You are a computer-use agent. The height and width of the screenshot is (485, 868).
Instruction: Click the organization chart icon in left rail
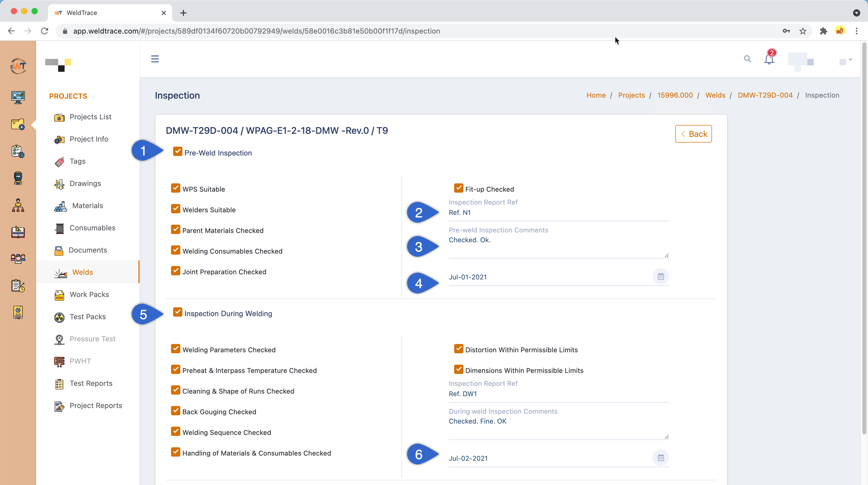(x=18, y=205)
